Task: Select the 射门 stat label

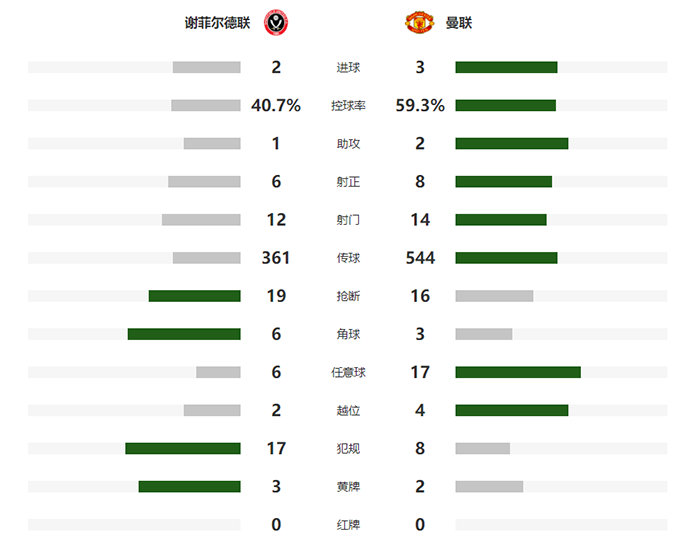Action: pyautogui.click(x=348, y=220)
